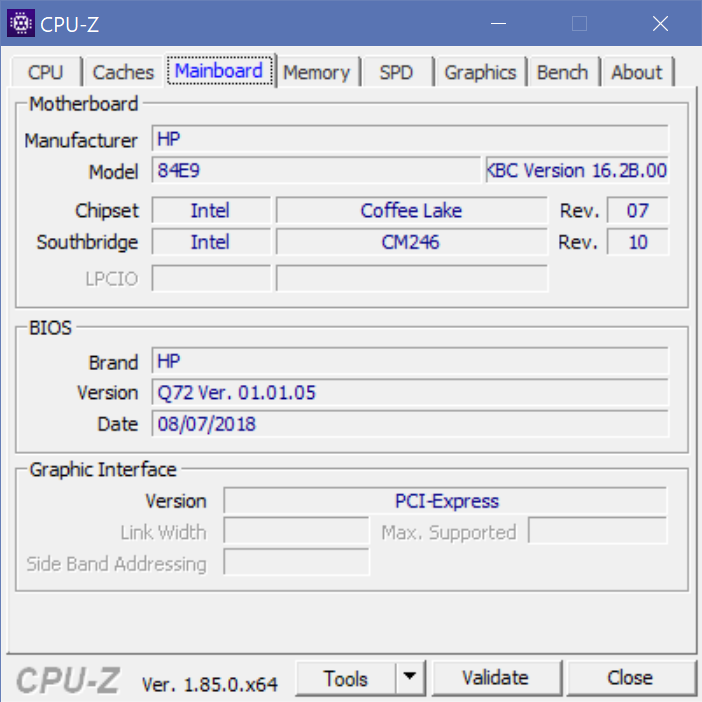702x702 pixels.
Task: Switch to the Graphics tab
Action: pos(480,72)
